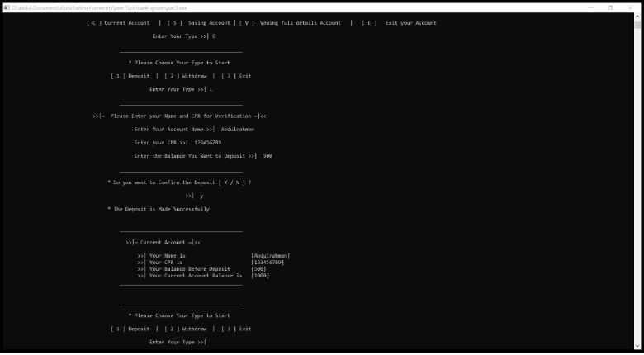Viewport: 644px width, 355px height.
Task: Click the console application icon in title bar
Action: [7, 7]
